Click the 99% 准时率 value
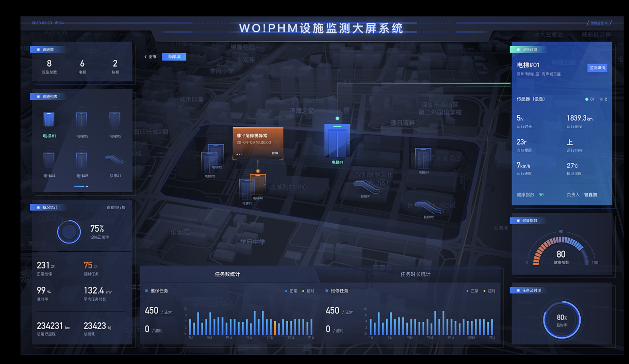629x364 pixels. [44, 290]
